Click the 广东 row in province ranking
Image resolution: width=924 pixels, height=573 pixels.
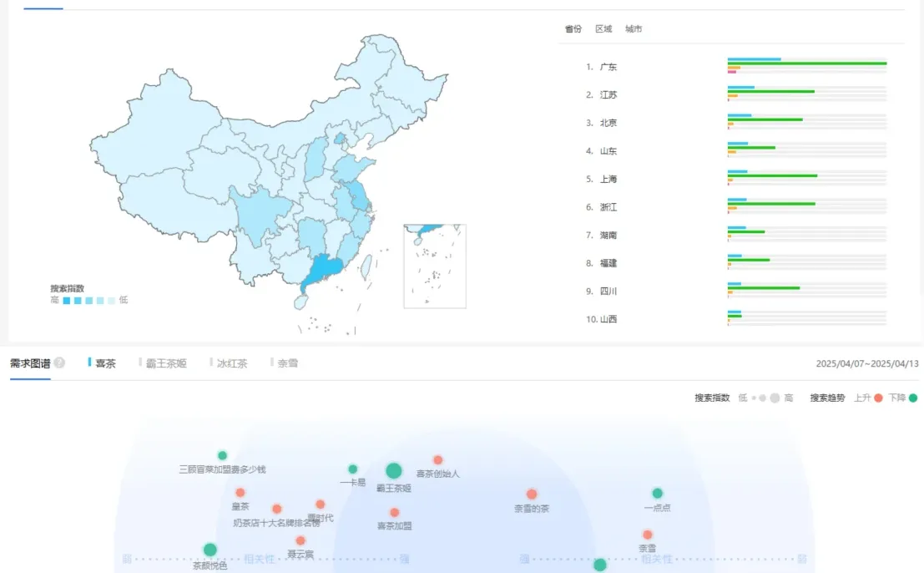(735, 67)
